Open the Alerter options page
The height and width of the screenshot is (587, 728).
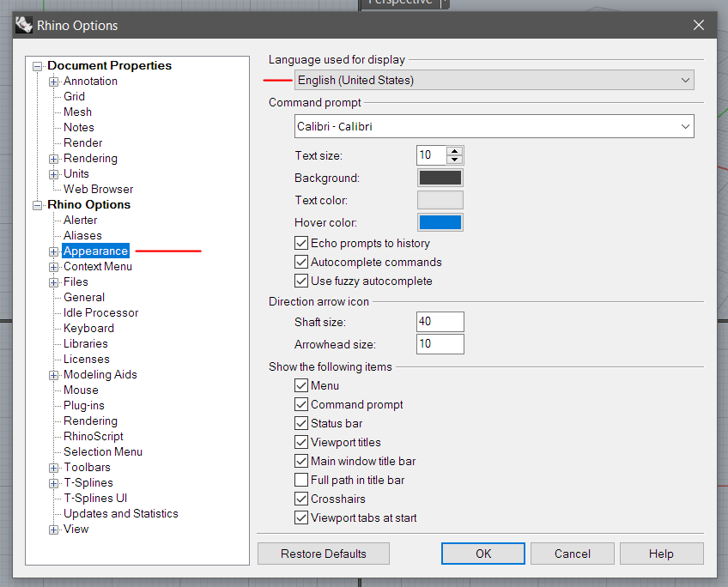[x=81, y=220]
